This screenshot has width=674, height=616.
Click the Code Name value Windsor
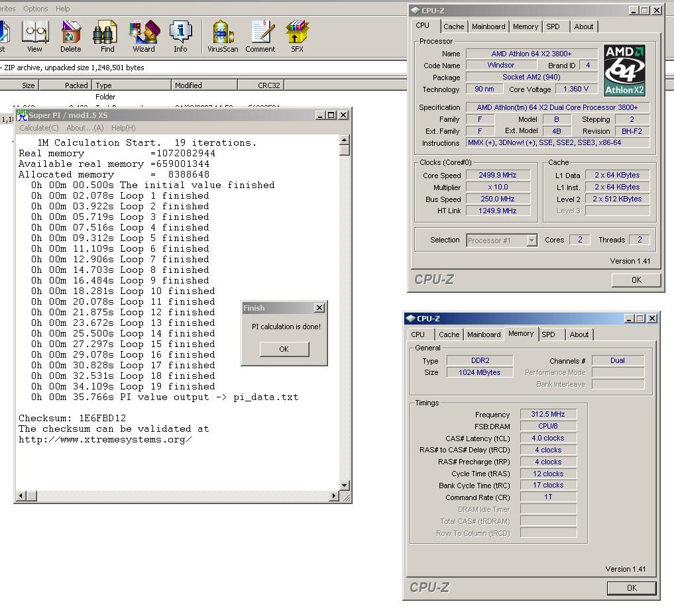(501, 66)
